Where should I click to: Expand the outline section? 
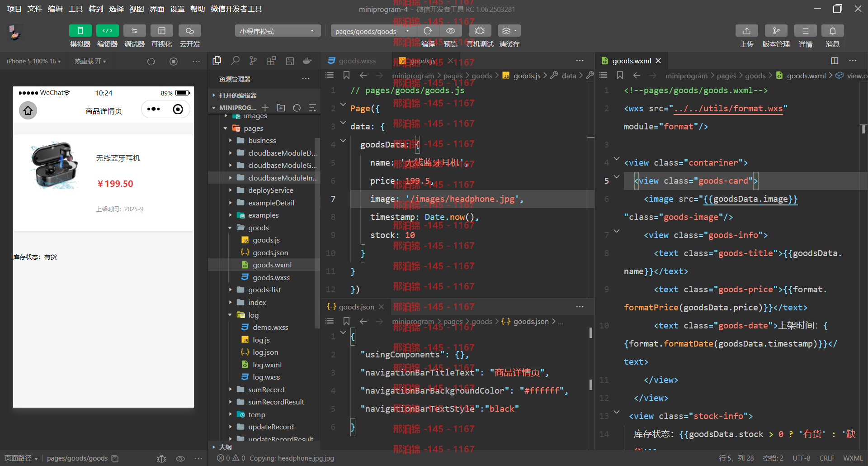click(264, 447)
